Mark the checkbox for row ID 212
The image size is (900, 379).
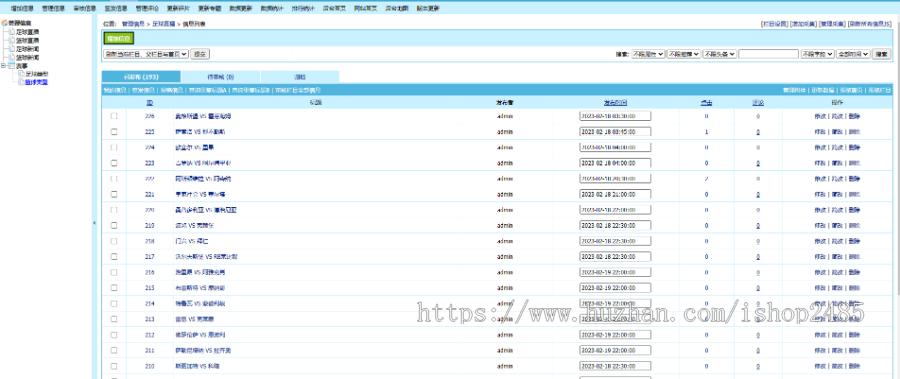[x=114, y=334]
